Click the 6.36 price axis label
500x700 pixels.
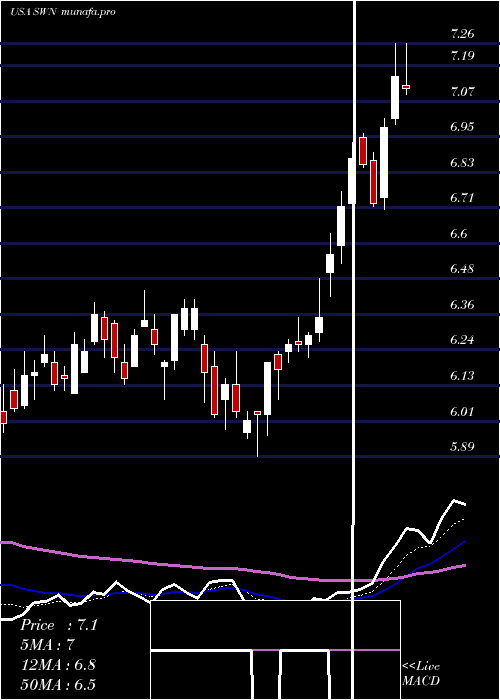coord(462,304)
